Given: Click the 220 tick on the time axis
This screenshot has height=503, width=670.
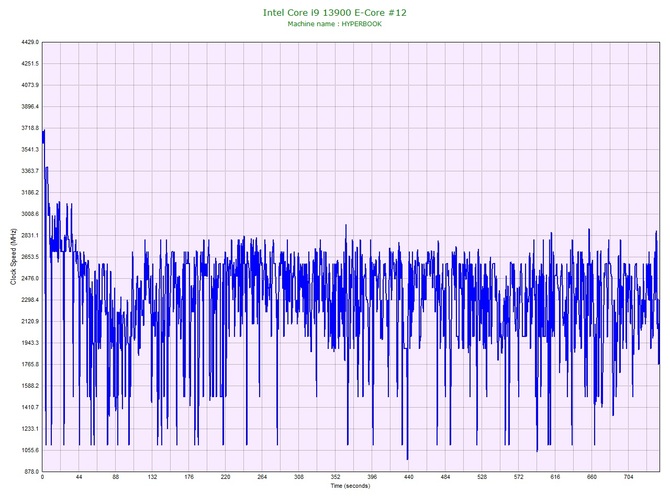Looking at the screenshot, I should click(226, 477).
